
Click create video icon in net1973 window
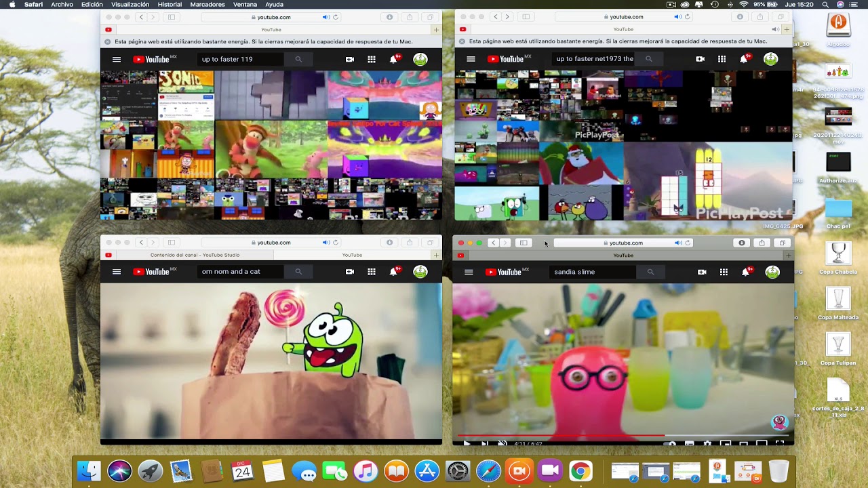[x=700, y=59]
